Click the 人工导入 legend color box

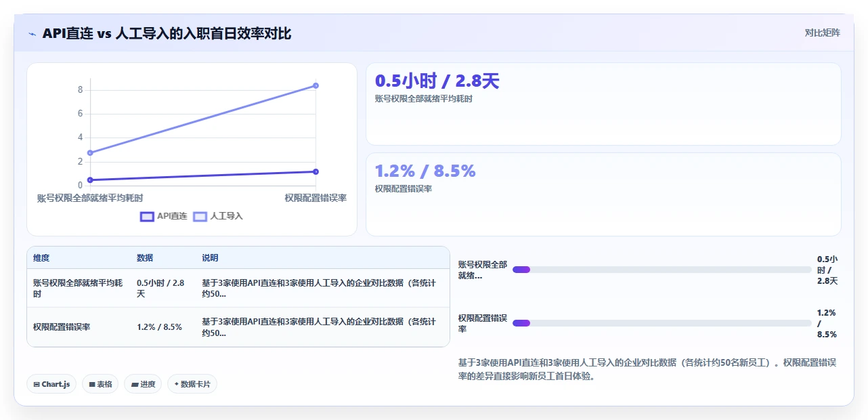[200, 217]
